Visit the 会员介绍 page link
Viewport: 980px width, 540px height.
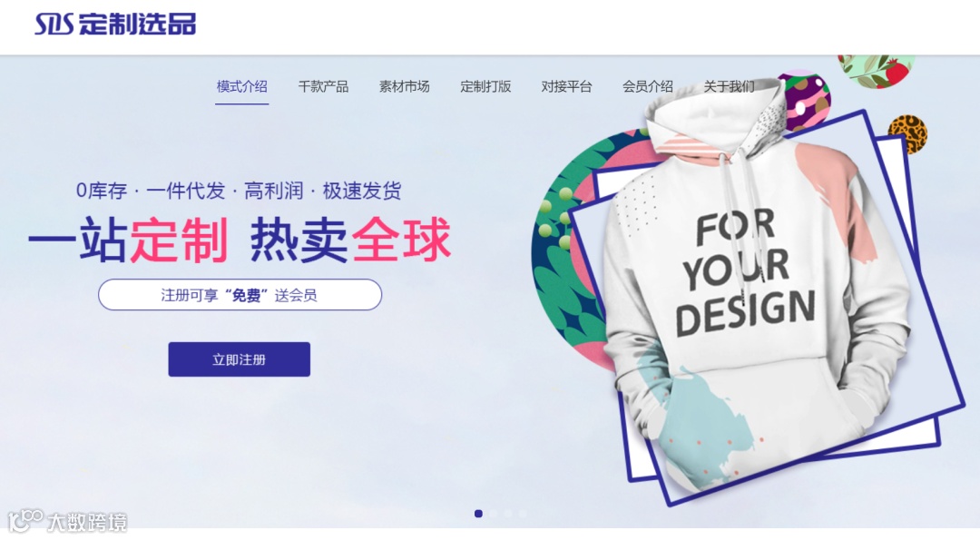click(x=648, y=86)
